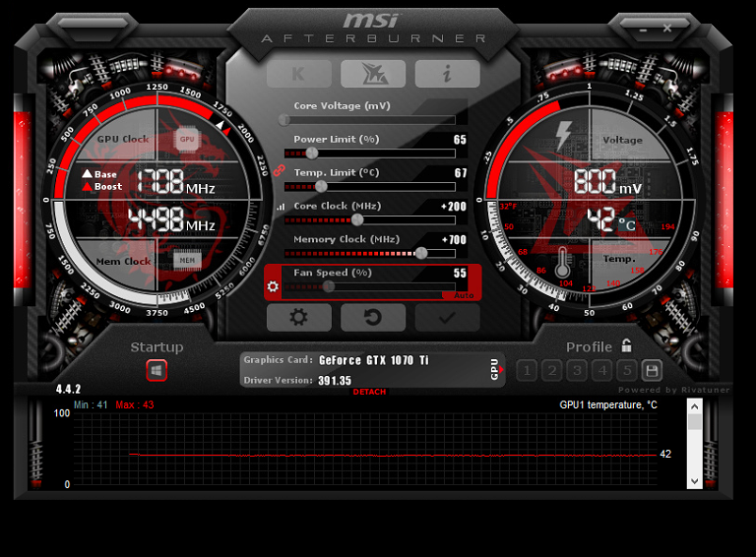Save profile with the floppy disk icon

652,371
